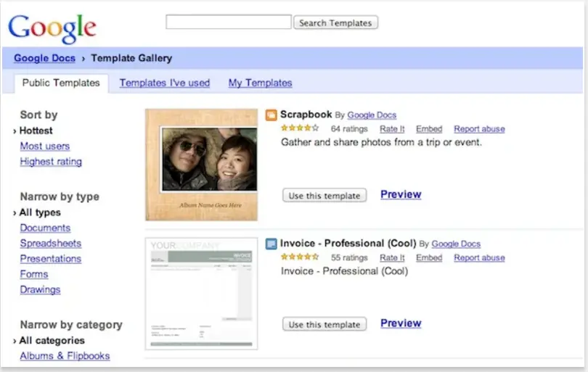Sort templates by Most users
This screenshot has width=588, height=372.
(45, 146)
